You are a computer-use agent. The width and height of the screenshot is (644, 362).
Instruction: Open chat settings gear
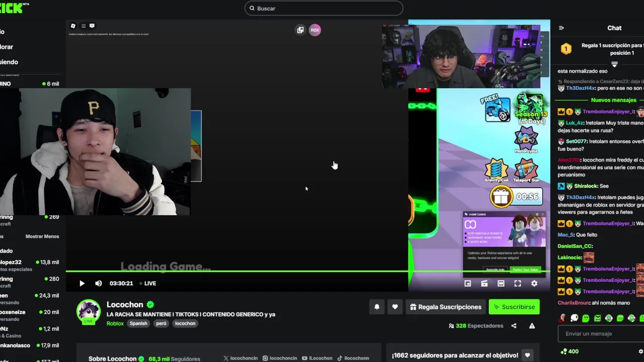640,351
